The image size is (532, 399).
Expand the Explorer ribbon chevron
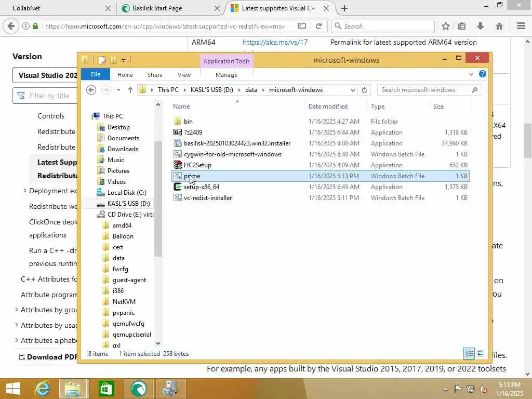click(x=471, y=74)
